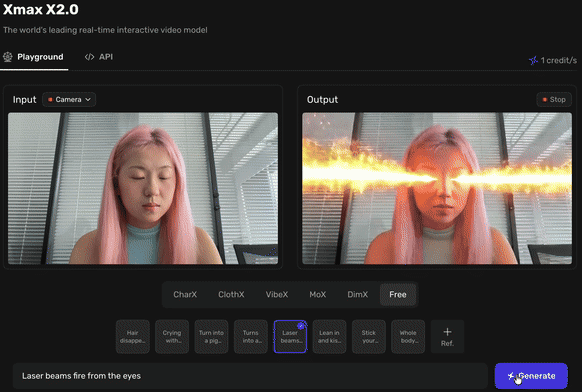
Task: Stop the output video stream
Action: (x=554, y=99)
